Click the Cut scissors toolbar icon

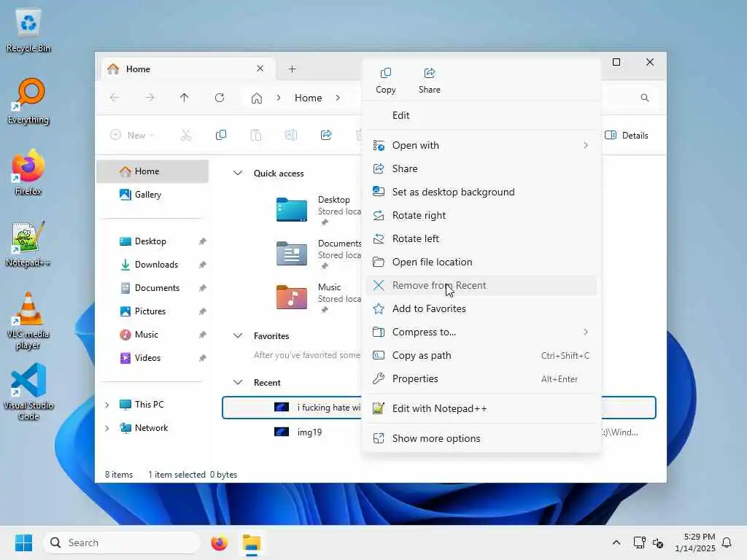(186, 135)
